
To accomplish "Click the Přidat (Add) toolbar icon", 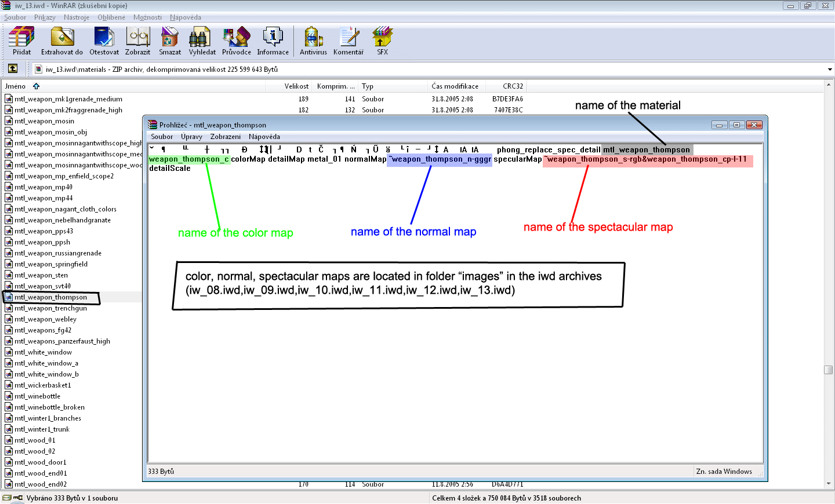I will point(21,36).
